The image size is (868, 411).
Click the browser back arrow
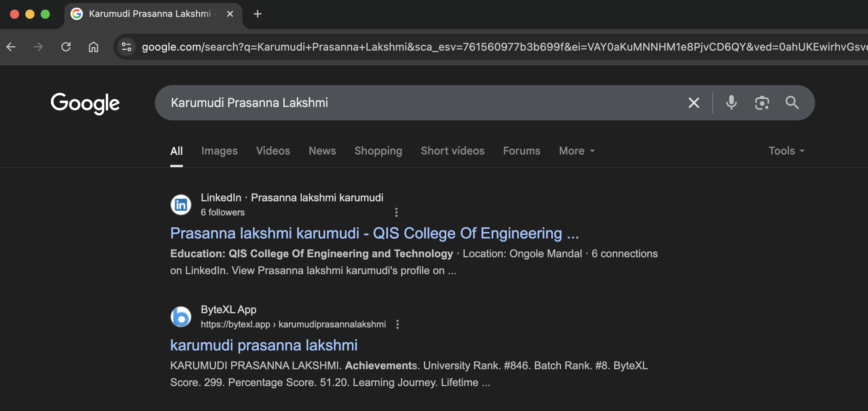(x=11, y=47)
